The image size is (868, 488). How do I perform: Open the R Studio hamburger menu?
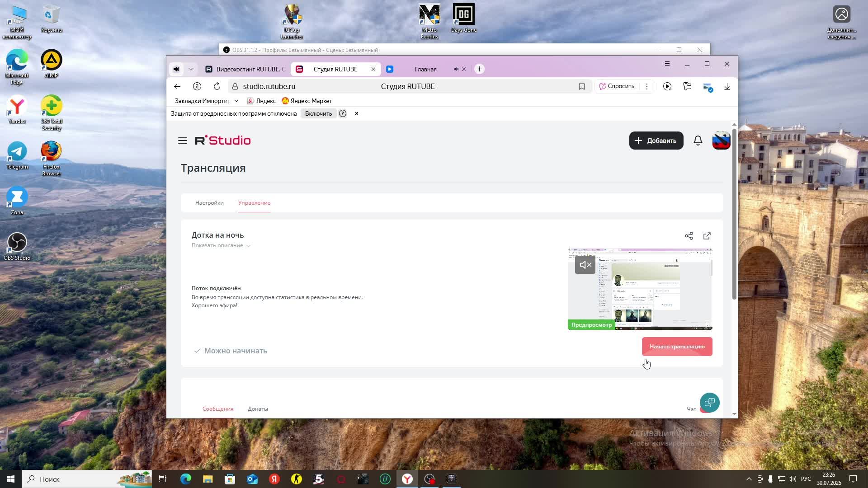pyautogui.click(x=183, y=141)
